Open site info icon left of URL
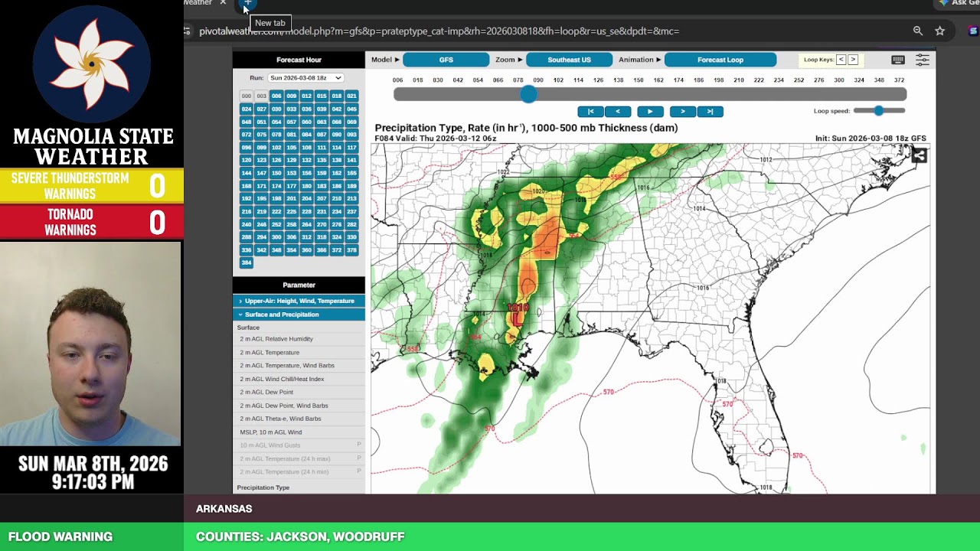The image size is (980, 551). click(x=187, y=31)
